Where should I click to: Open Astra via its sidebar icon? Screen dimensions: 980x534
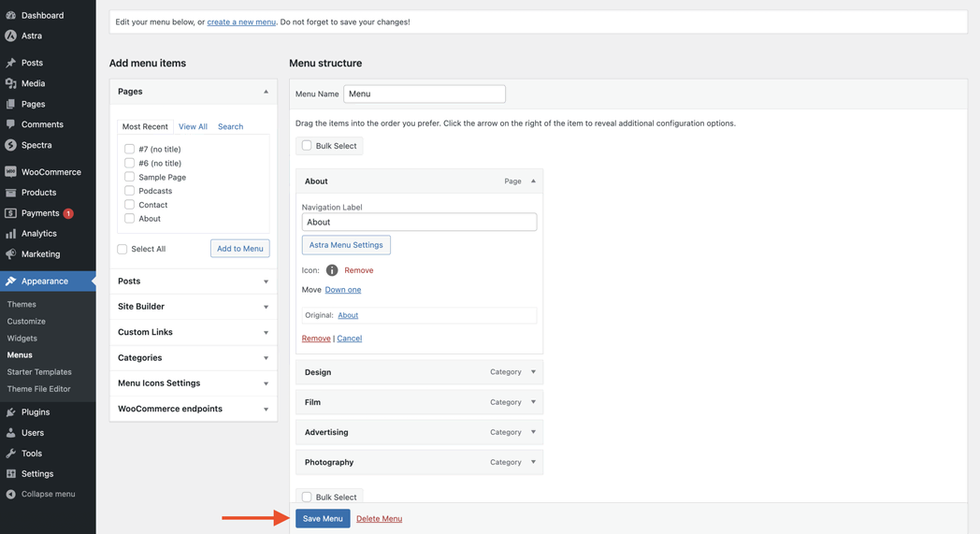click(x=11, y=36)
